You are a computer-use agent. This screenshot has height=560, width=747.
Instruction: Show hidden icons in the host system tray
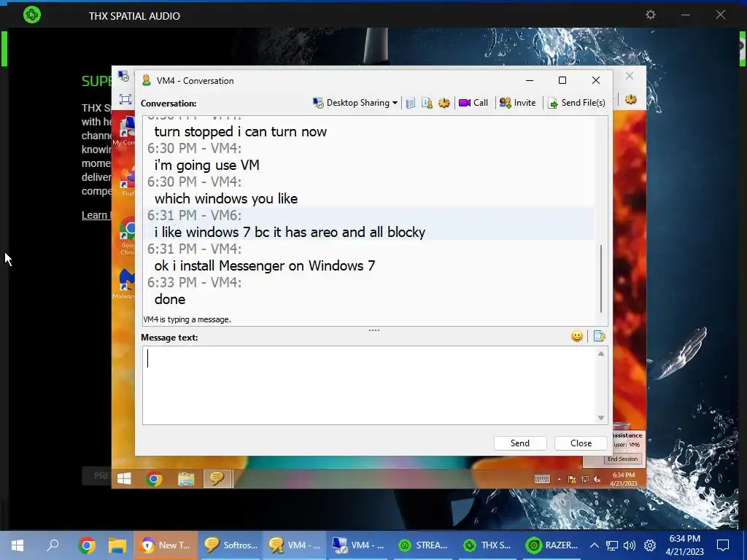[594, 545]
